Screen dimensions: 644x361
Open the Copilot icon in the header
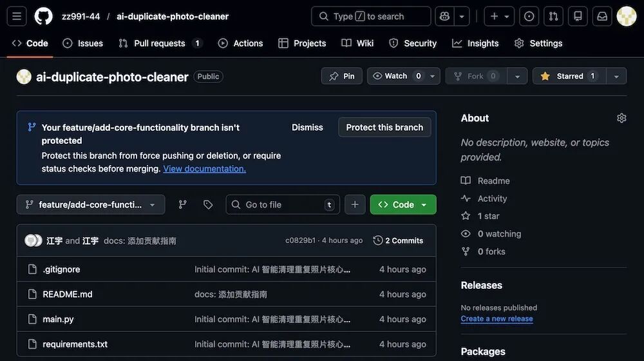pyautogui.click(x=444, y=17)
